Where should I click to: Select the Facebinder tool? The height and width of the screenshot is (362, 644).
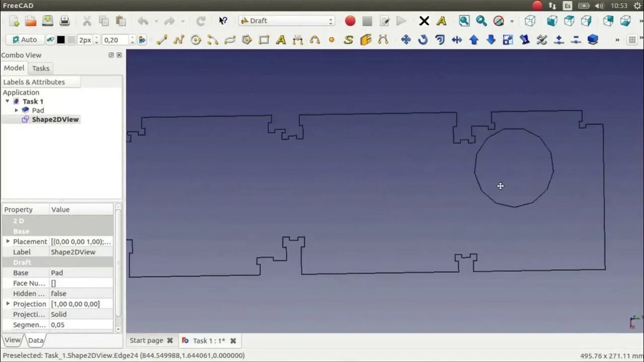point(366,40)
